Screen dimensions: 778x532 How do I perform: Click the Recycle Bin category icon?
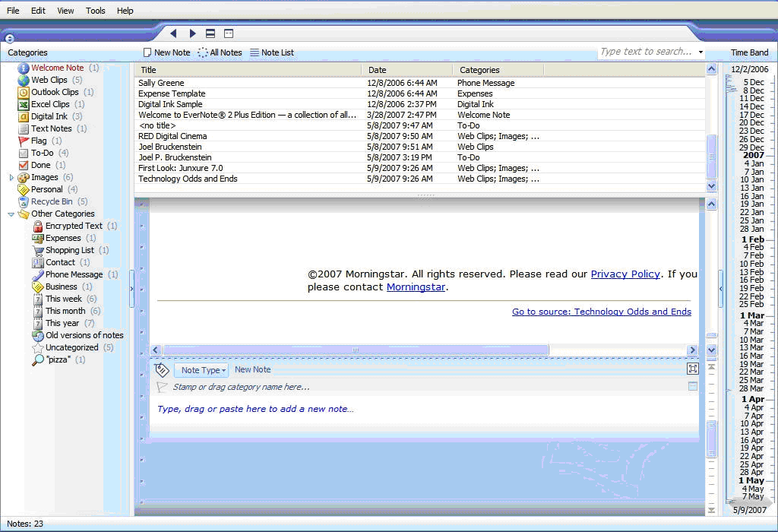click(24, 201)
